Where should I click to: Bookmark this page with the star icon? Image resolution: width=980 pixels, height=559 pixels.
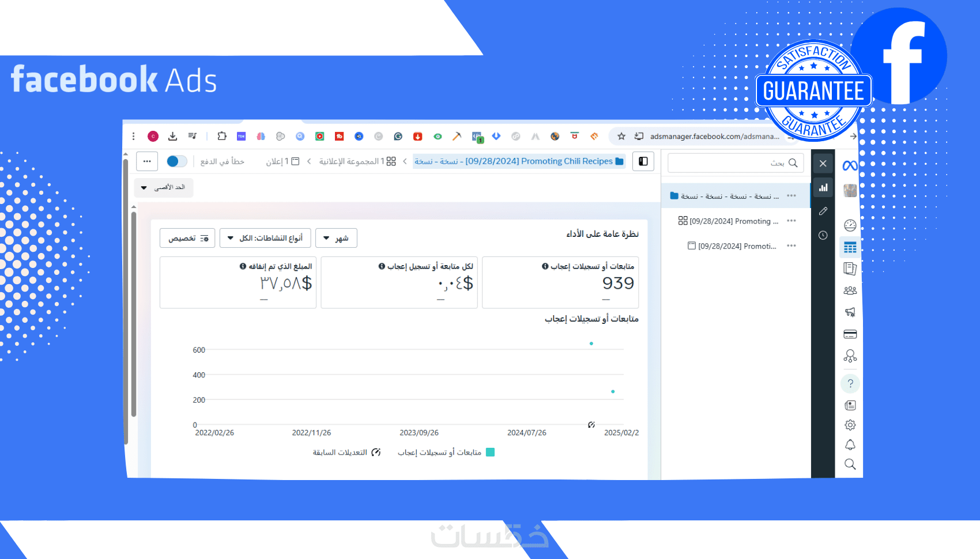pos(621,137)
